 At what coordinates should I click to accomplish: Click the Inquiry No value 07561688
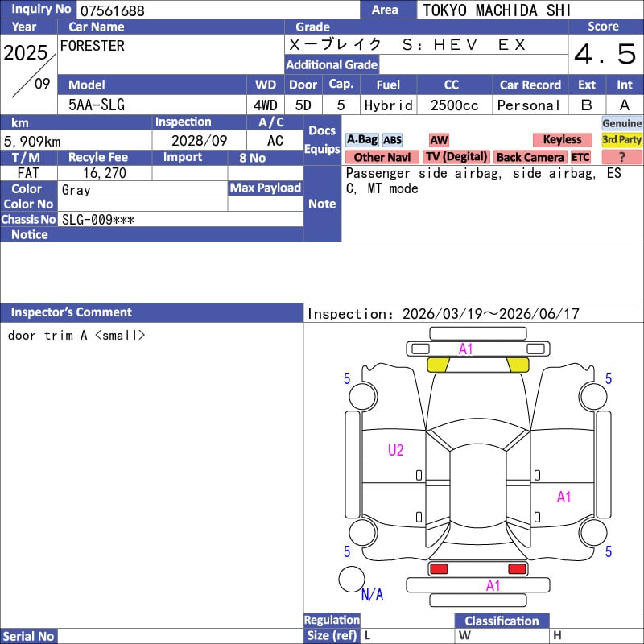[x=113, y=10]
